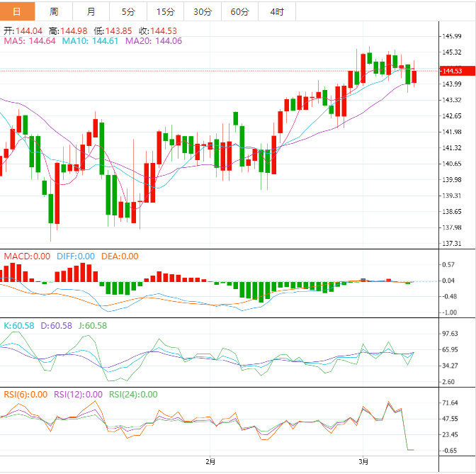476x474 pixels.
Task: Select the MA10 moving average label
Action: [90, 41]
